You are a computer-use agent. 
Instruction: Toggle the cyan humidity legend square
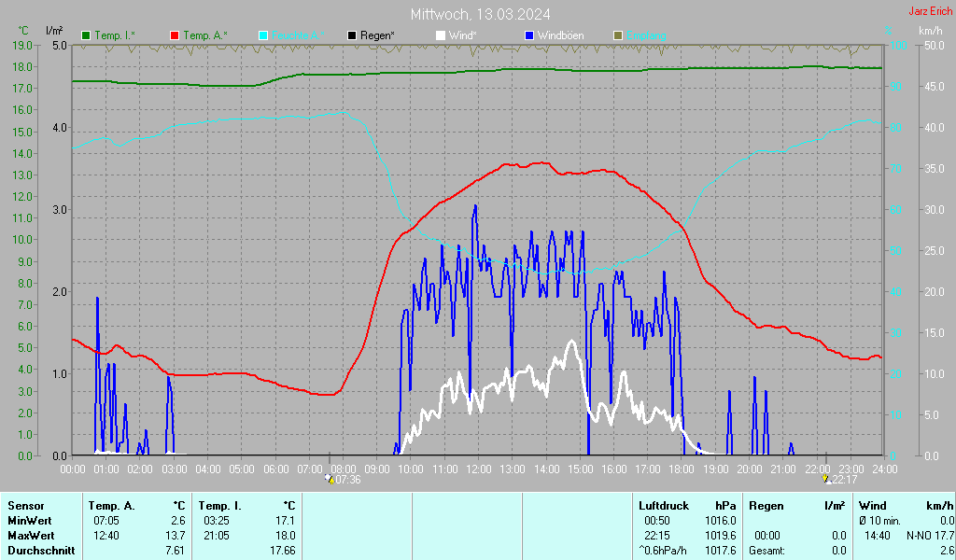[263, 35]
